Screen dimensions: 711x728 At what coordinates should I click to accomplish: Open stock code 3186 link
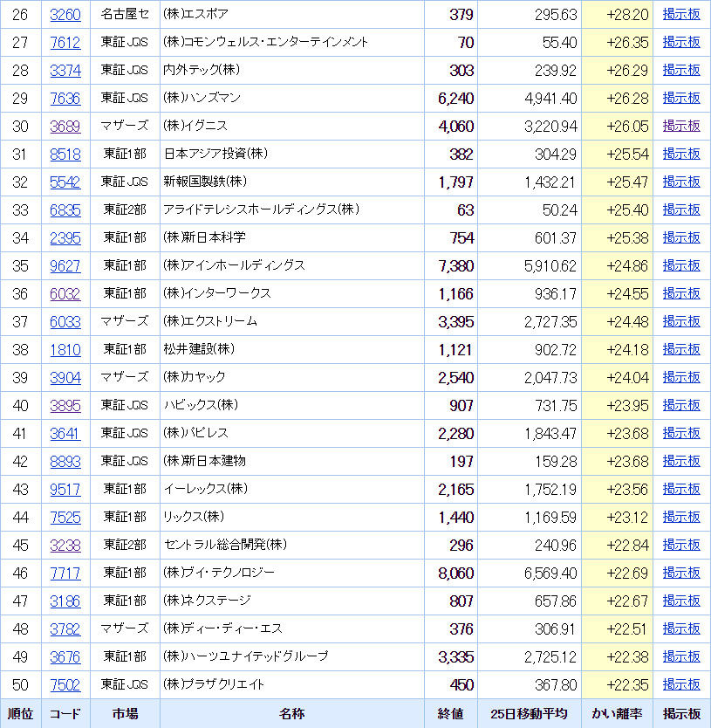[65, 601]
